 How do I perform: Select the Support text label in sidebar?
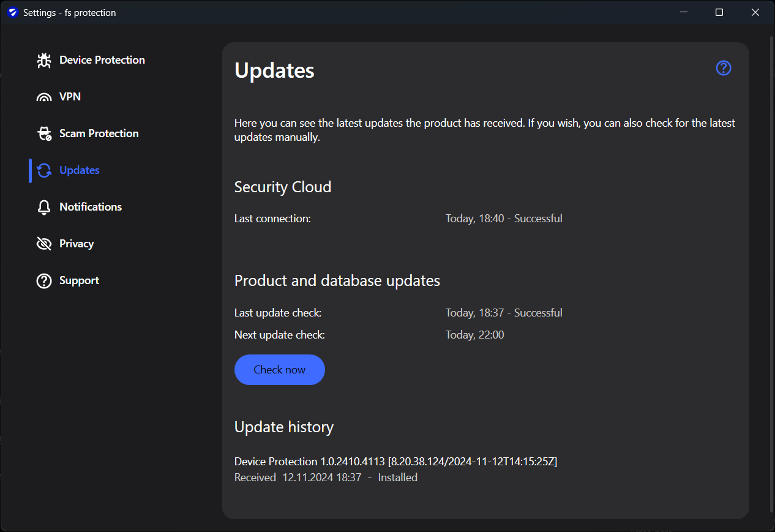[x=79, y=280]
